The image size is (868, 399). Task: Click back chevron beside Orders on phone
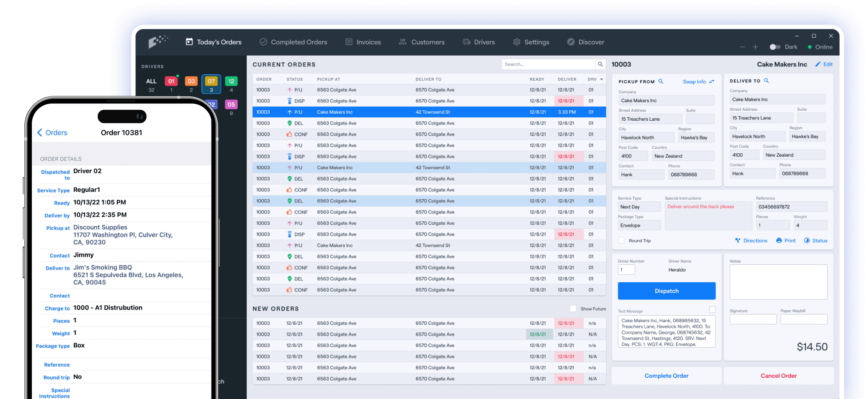(40, 132)
